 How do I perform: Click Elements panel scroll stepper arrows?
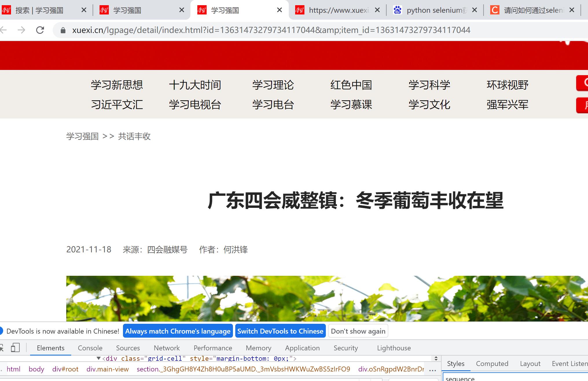click(x=436, y=358)
